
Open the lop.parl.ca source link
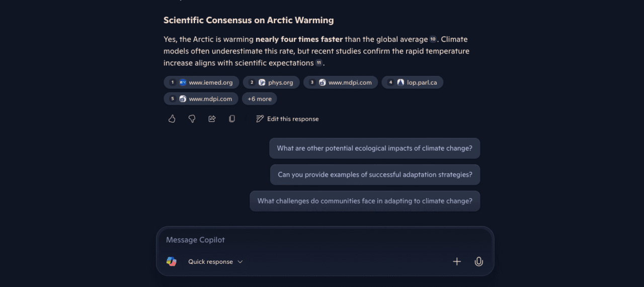412,83
